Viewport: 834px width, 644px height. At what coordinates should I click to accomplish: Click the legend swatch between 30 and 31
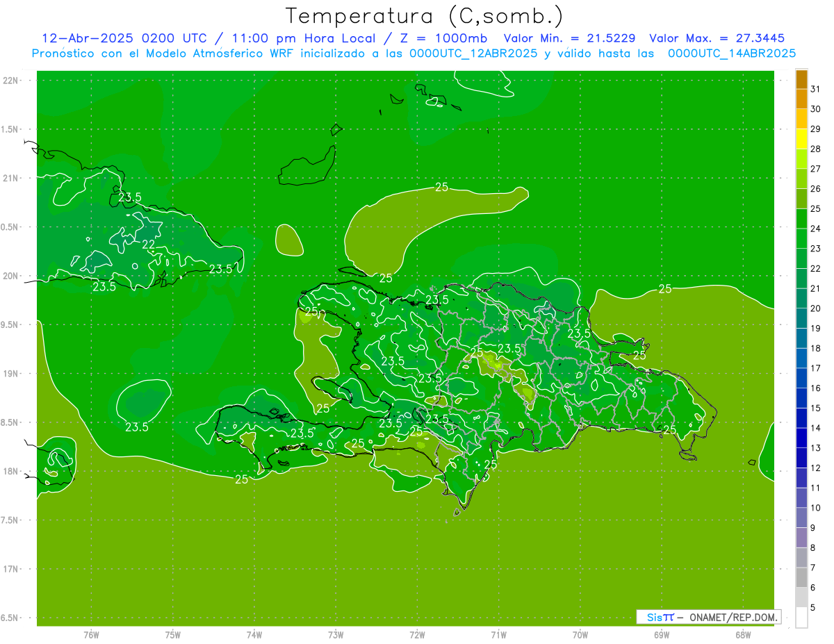[801, 99]
